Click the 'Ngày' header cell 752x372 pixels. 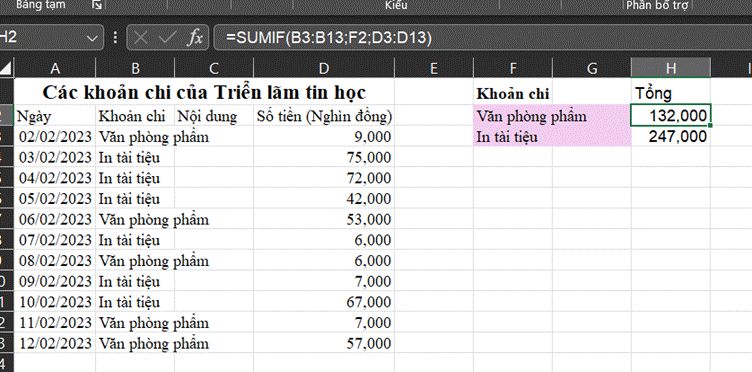pos(55,116)
